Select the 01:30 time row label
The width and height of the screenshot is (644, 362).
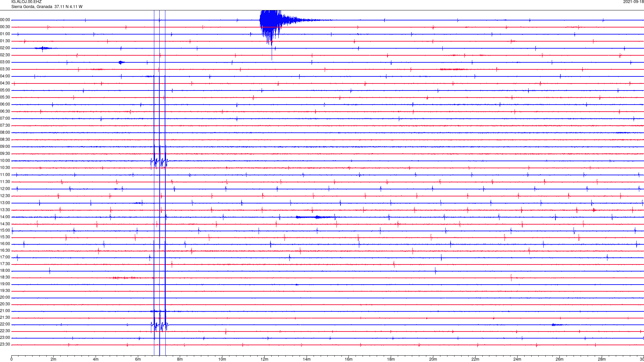point(5,41)
